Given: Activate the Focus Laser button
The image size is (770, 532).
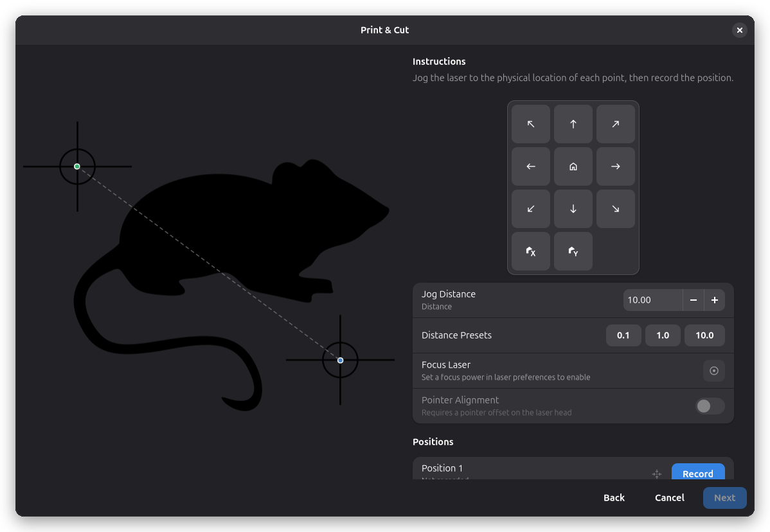Looking at the screenshot, I should click(714, 371).
